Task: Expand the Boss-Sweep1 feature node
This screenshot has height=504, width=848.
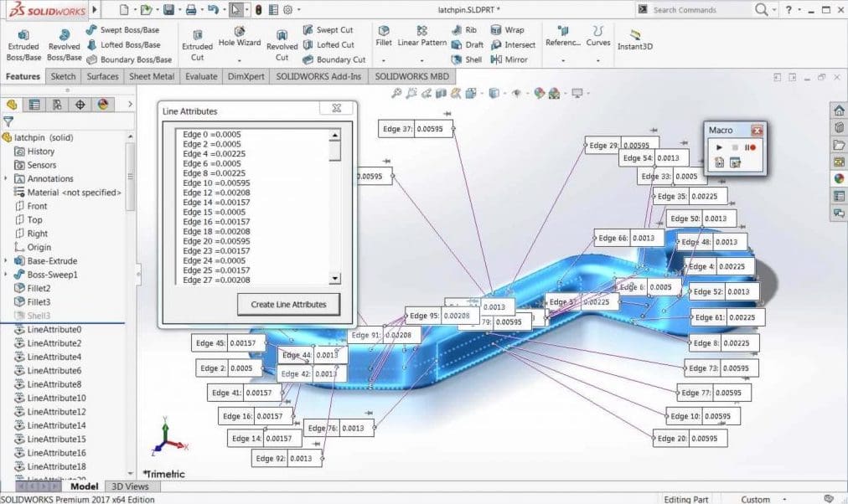Action: click(x=7, y=275)
